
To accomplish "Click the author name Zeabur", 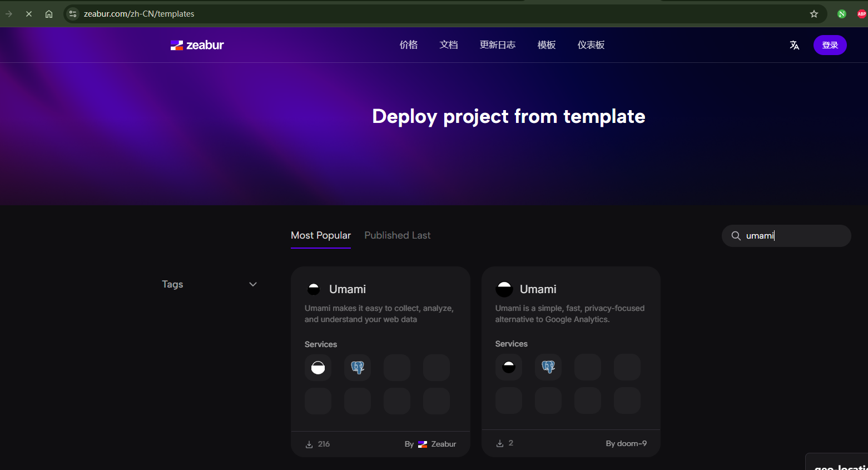I will [444, 444].
